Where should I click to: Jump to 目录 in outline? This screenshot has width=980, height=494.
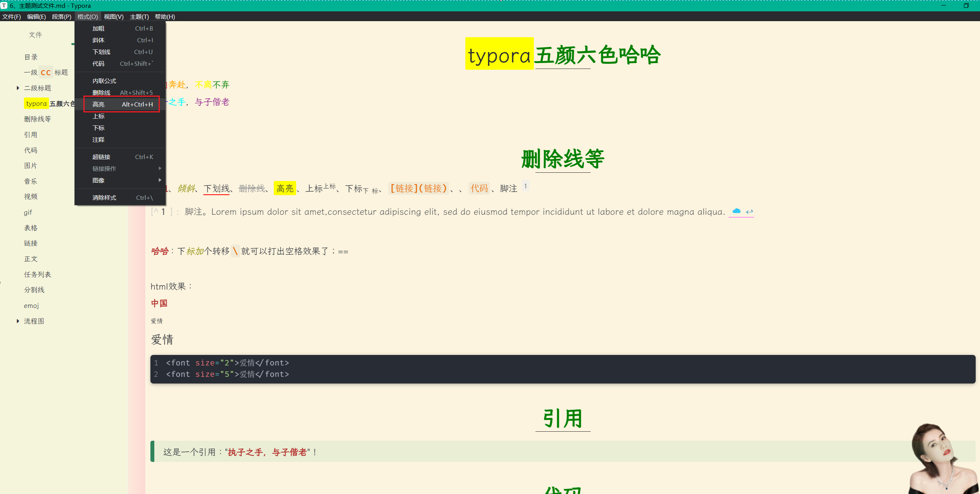tap(31, 57)
